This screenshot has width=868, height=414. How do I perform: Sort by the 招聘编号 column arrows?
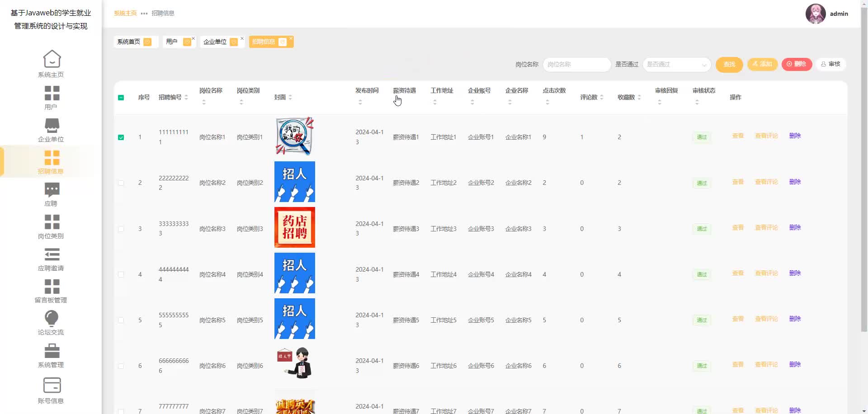pos(186,98)
